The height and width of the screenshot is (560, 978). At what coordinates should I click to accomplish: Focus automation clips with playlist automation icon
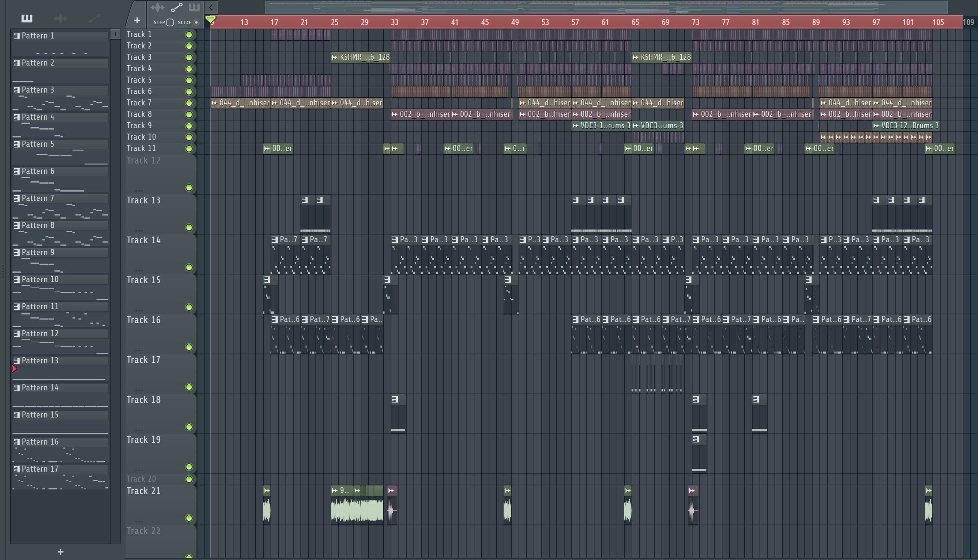(176, 7)
